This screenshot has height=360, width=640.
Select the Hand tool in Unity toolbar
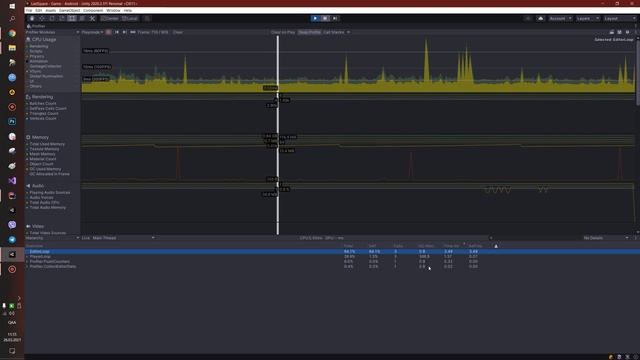[x=32, y=18]
